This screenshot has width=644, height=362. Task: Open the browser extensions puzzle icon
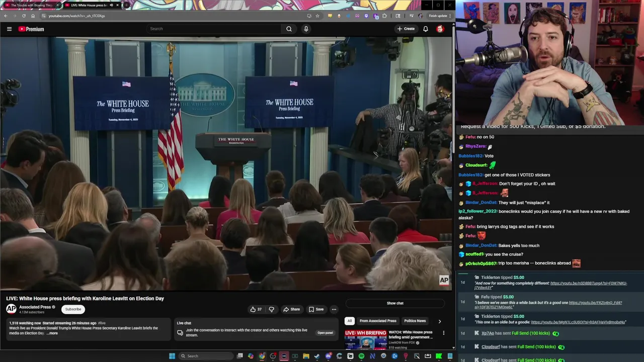tap(384, 16)
